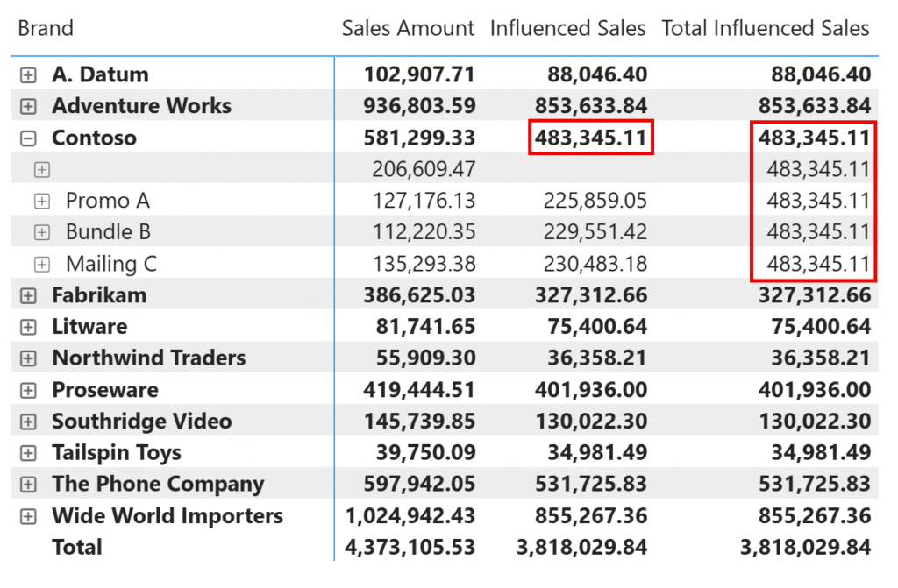The image size is (898, 588).
Task: Expand the Fabrikam brand row
Action: [x=28, y=296]
